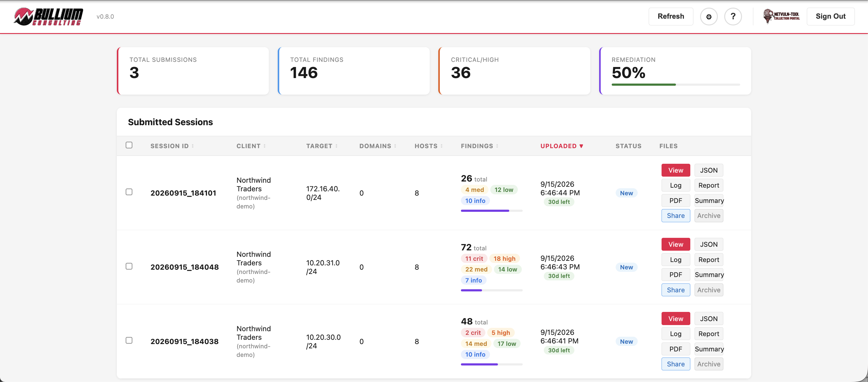Click the Remediation 50% progress bar
Screen dimensions: 868x382
point(676,84)
